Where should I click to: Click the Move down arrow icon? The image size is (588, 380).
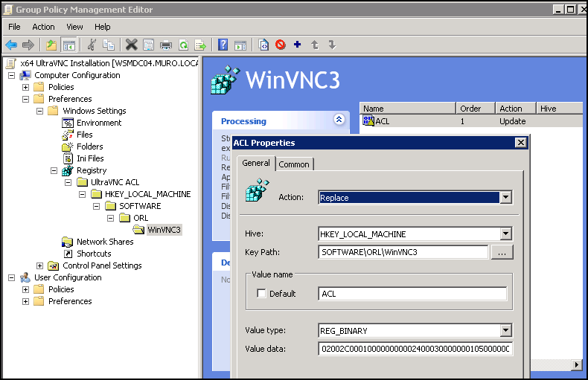click(x=332, y=45)
